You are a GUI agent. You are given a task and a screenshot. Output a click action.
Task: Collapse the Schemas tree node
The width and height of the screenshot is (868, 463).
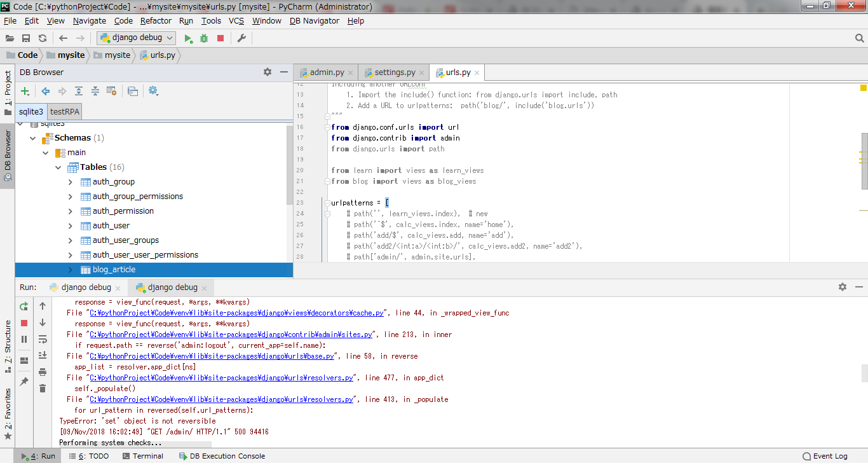point(33,138)
